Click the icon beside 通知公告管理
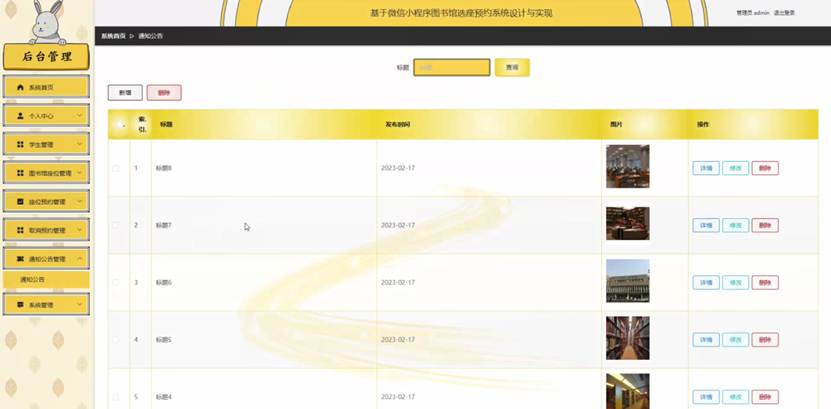The height and width of the screenshot is (409, 831). [x=21, y=259]
